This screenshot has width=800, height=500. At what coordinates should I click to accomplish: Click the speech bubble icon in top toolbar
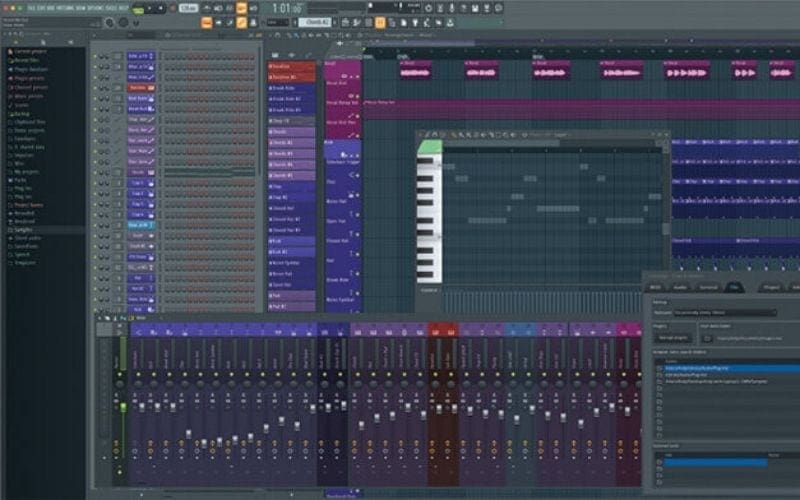pos(498,8)
